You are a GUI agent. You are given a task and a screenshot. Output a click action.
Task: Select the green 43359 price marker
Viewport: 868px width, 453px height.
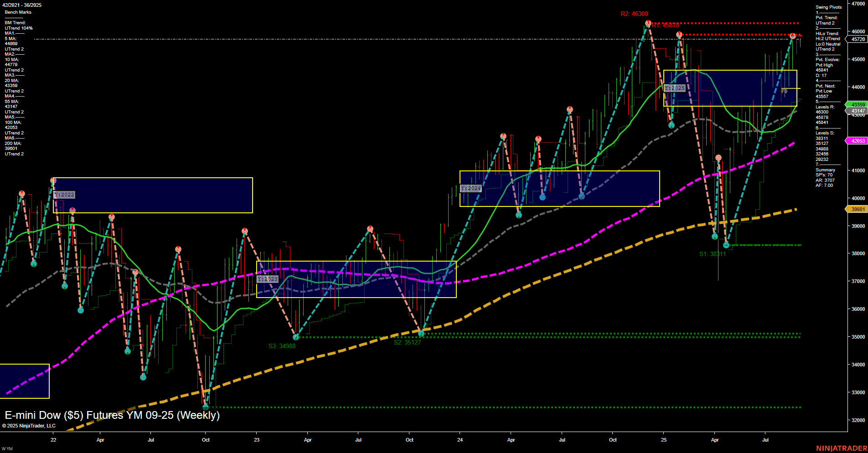pyautogui.click(x=857, y=105)
